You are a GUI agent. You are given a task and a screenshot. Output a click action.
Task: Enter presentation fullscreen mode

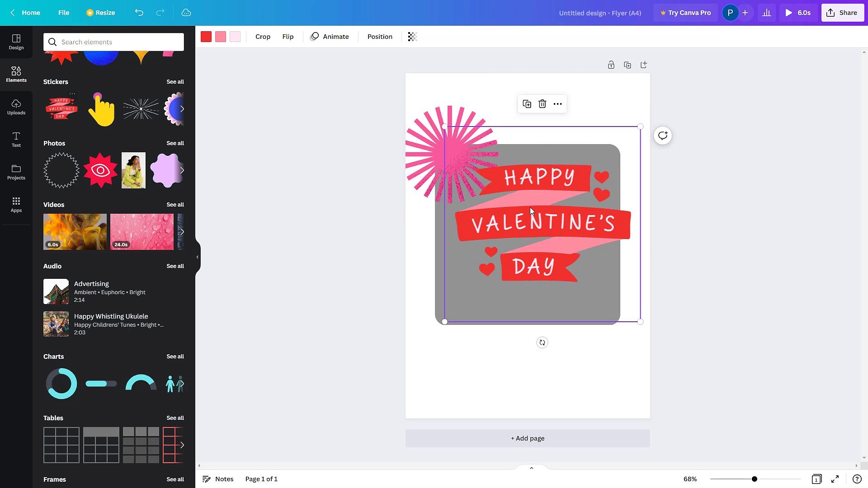pyautogui.click(x=835, y=479)
